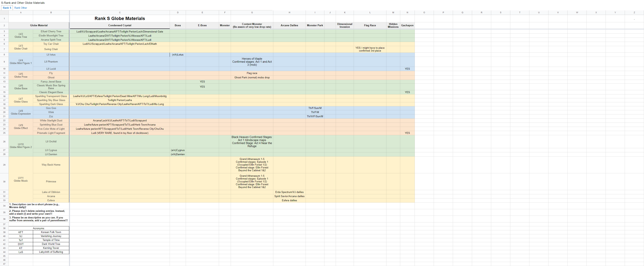644x266 pixels.
Task: Click the (e/n)Cygnus boss cell
Action: click(178, 150)
